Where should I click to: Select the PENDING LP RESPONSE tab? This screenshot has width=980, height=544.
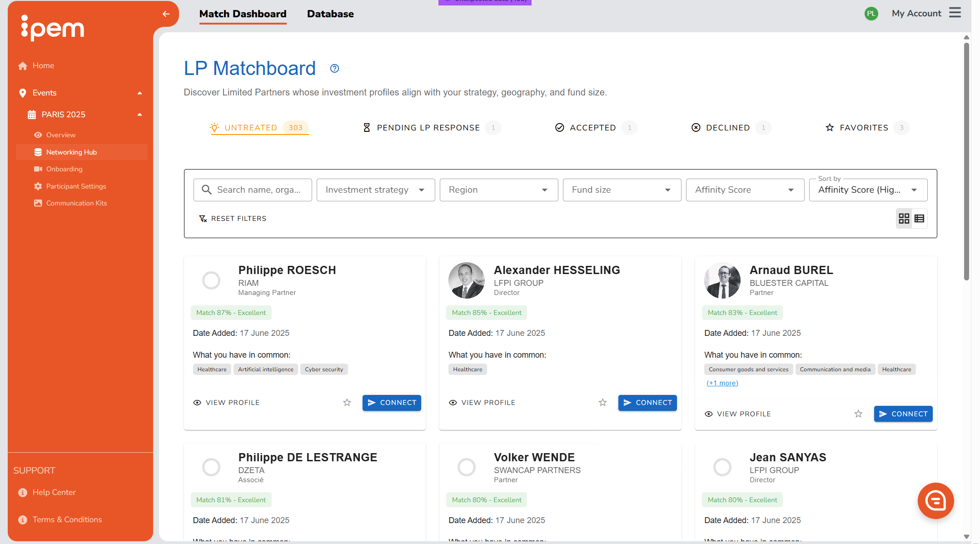tap(432, 128)
